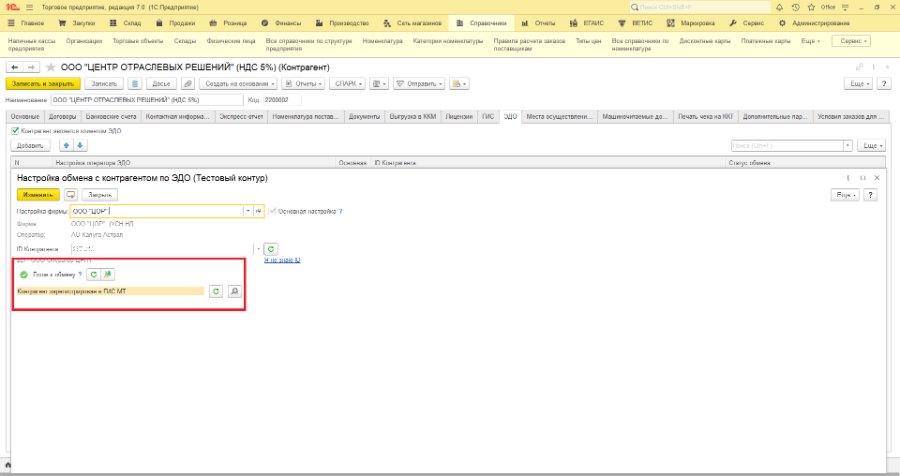Refresh the ID Контрагента field
The image size is (900, 476).
[x=271, y=249]
